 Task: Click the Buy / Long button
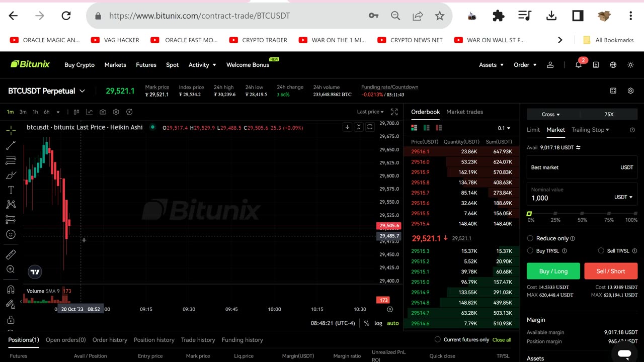point(553,271)
